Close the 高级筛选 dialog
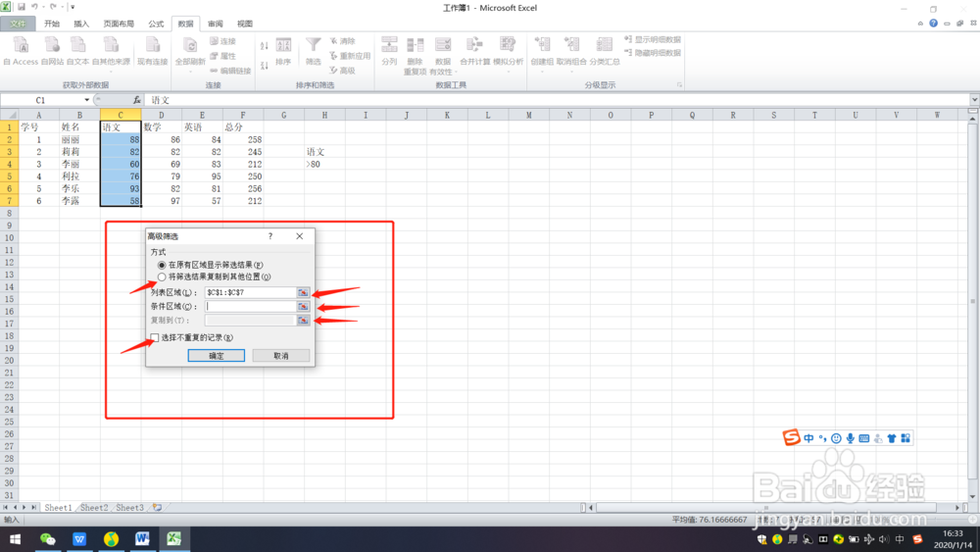 (x=299, y=236)
